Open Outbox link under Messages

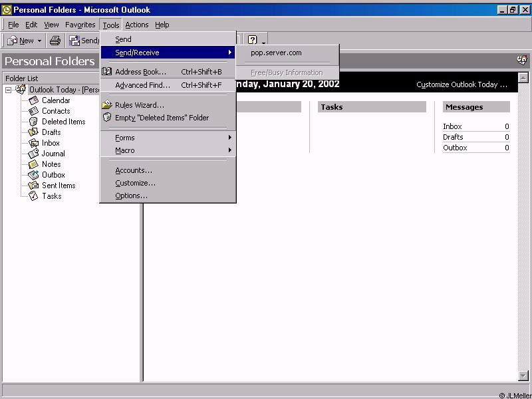pos(455,148)
